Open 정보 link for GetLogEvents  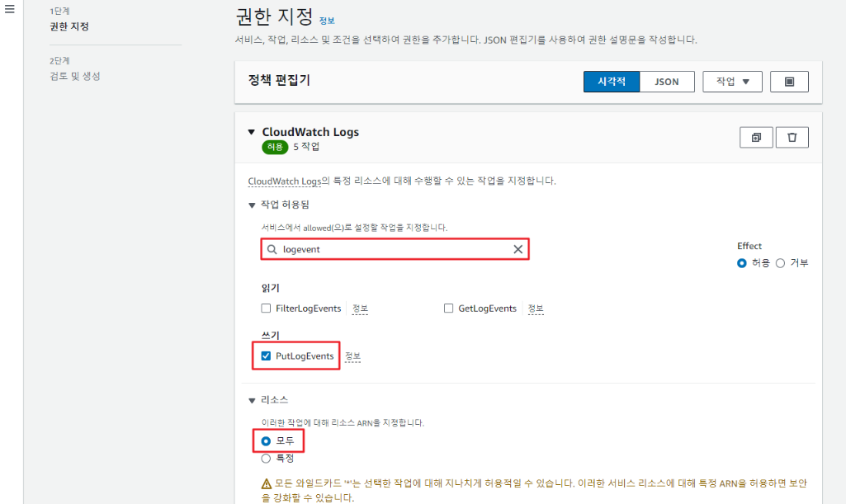pyautogui.click(x=535, y=309)
